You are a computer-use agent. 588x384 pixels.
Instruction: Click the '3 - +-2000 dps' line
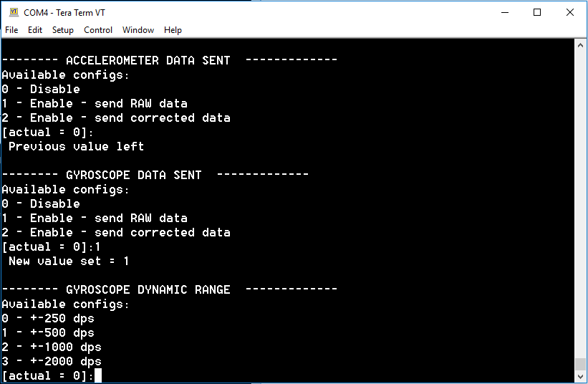[x=52, y=361]
